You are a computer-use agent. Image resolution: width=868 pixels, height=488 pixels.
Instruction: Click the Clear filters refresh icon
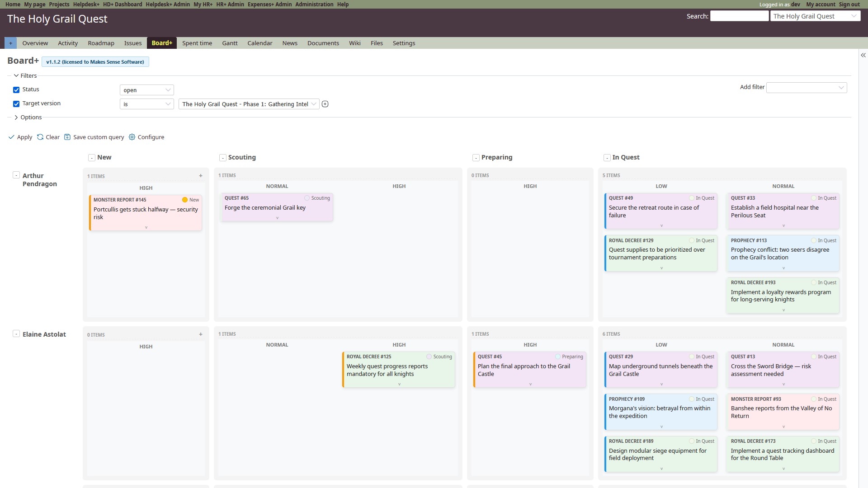click(40, 137)
